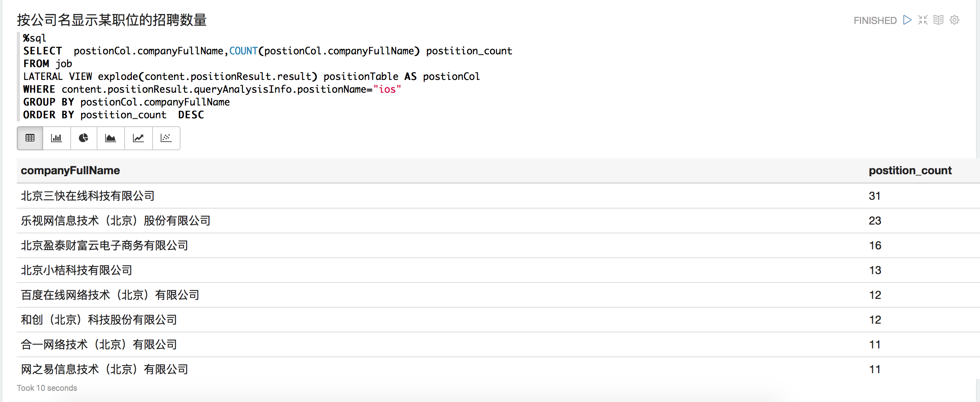Click the "Took 10 seconds" status text
The height and width of the screenshot is (402, 980).
tap(47, 388)
